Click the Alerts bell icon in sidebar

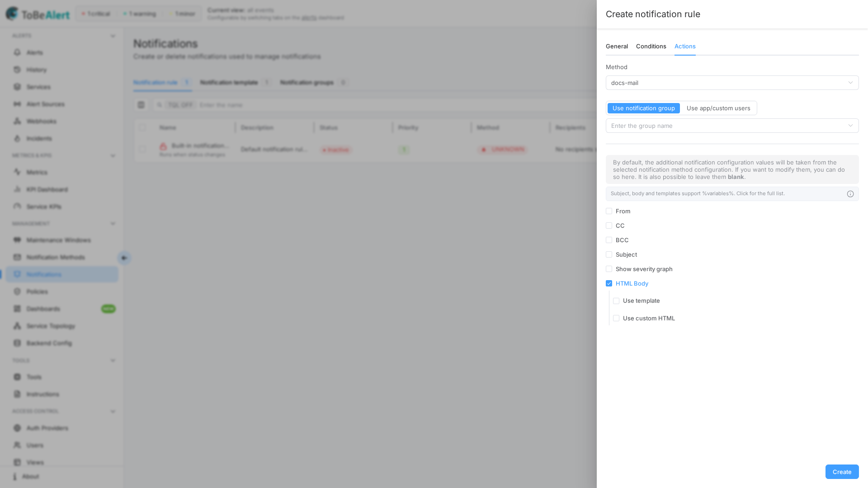tap(17, 52)
